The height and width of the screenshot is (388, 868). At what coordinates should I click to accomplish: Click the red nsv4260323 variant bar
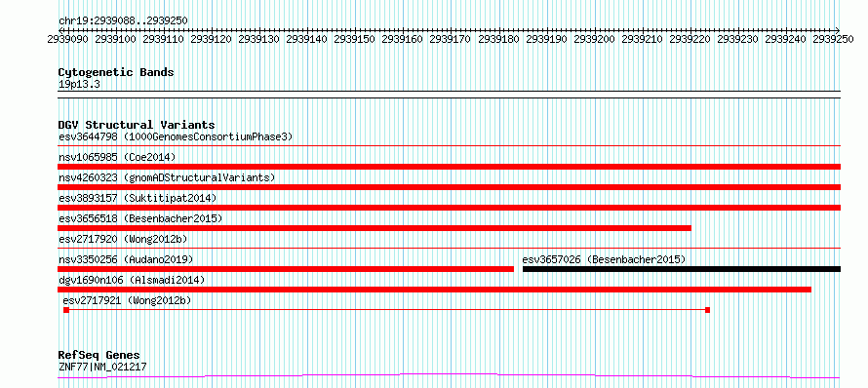pos(449,187)
